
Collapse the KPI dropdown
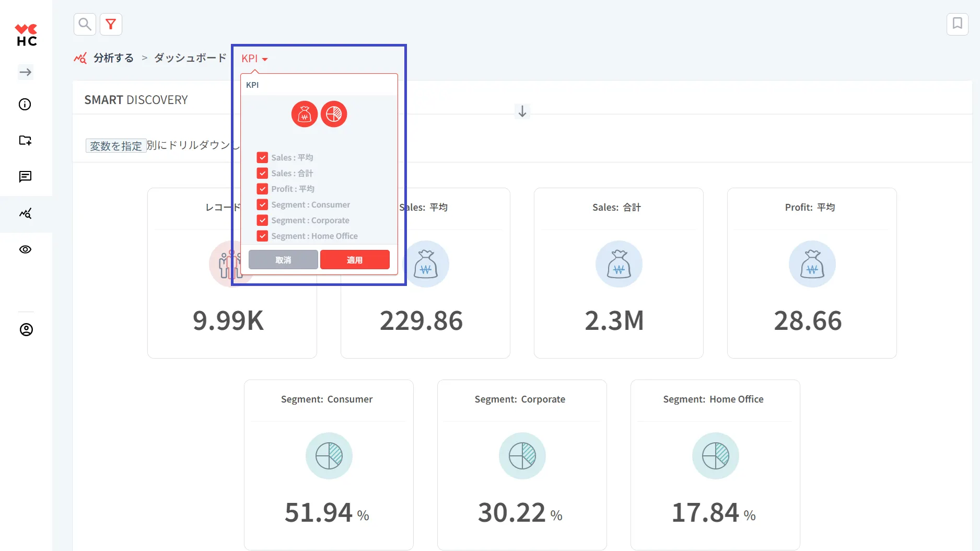pos(254,59)
